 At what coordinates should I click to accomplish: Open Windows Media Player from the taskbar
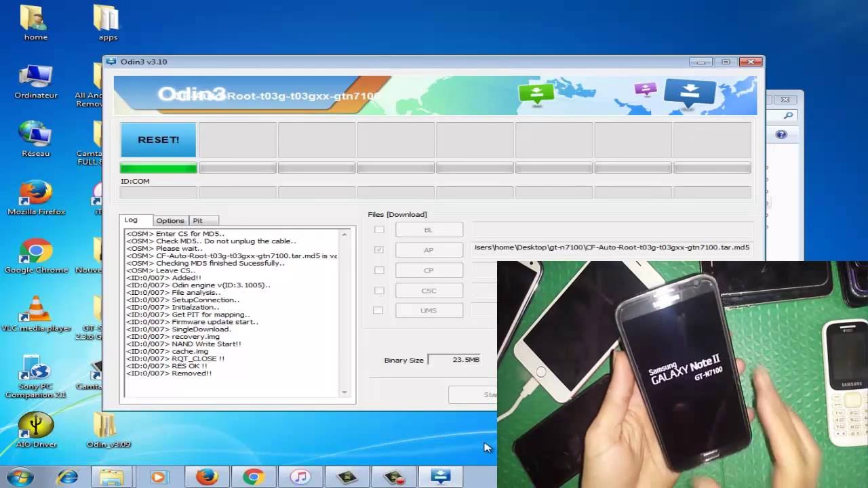(x=158, y=476)
